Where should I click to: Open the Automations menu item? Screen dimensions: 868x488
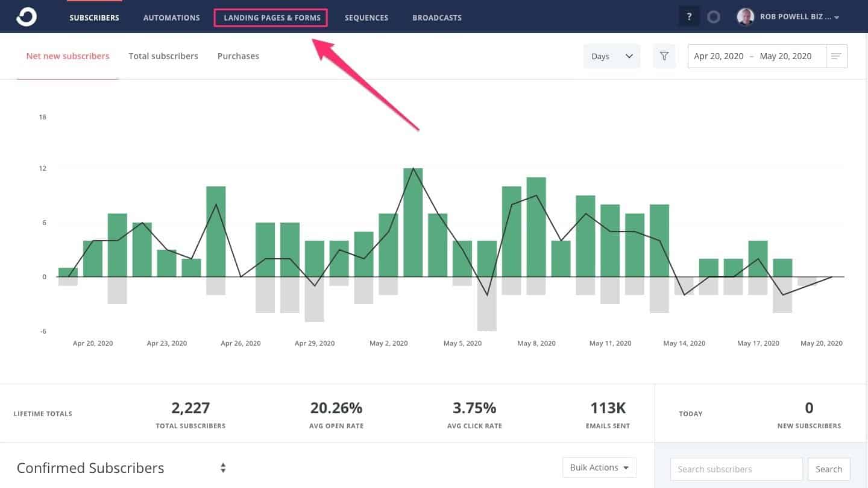[x=171, y=17]
